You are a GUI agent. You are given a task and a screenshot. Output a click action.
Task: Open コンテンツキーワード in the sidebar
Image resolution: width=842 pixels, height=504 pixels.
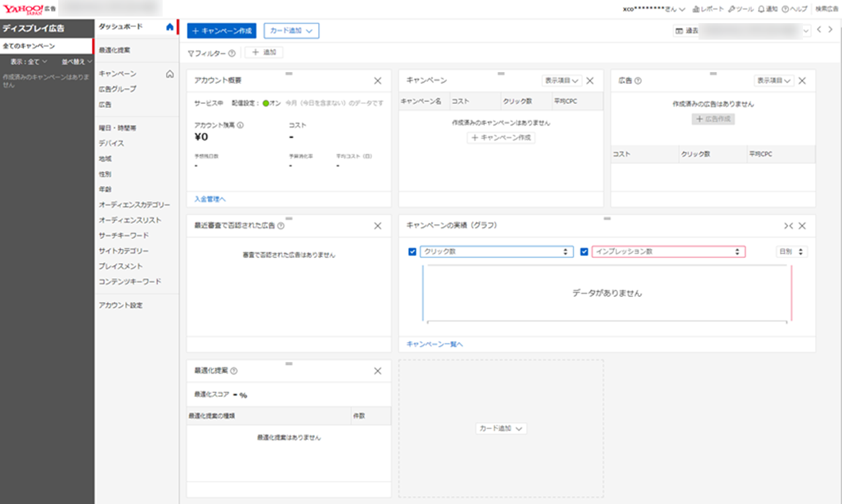click(130, 282)
